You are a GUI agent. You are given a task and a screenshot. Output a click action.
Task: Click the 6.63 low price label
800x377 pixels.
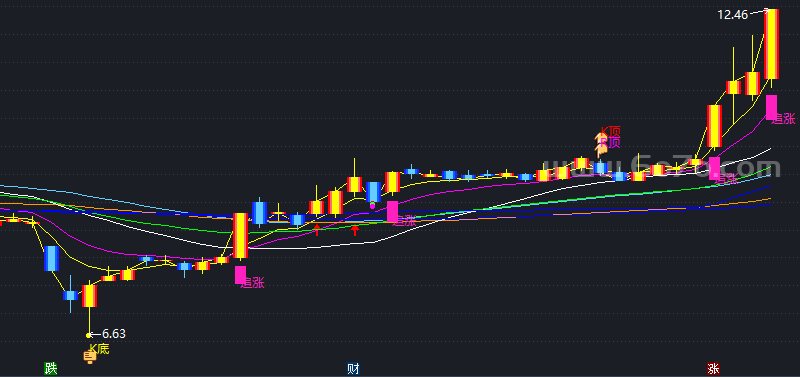[x=114, y=334]
